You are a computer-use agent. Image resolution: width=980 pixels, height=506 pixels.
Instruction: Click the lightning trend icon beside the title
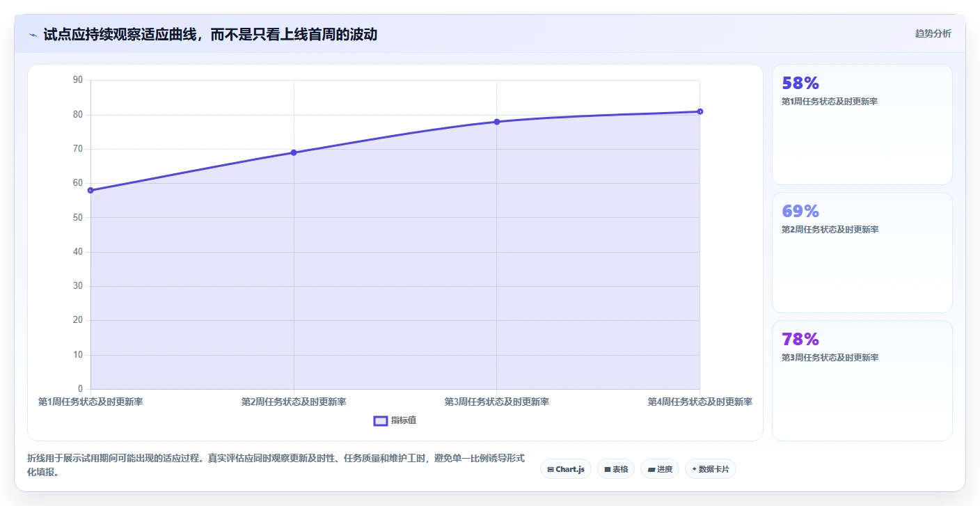pos(33,35)
